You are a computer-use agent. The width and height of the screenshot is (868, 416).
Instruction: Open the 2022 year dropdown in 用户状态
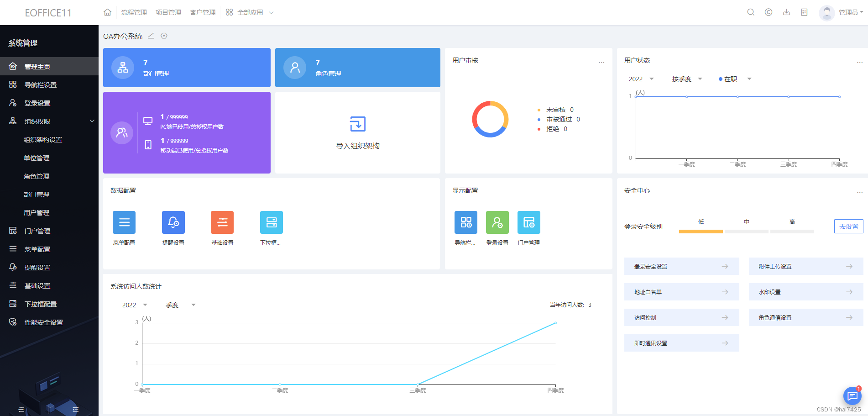pyautogui.click(x=641, y=79)
